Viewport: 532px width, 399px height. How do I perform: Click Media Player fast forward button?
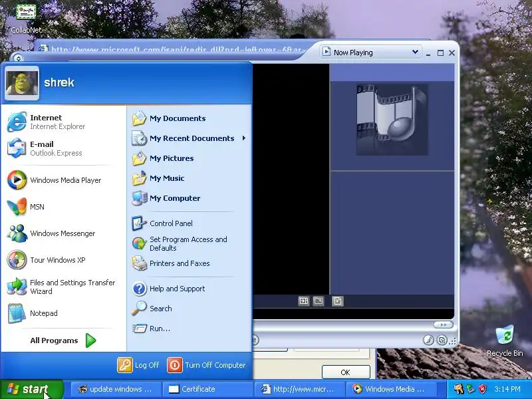click(x=443, y=325)
